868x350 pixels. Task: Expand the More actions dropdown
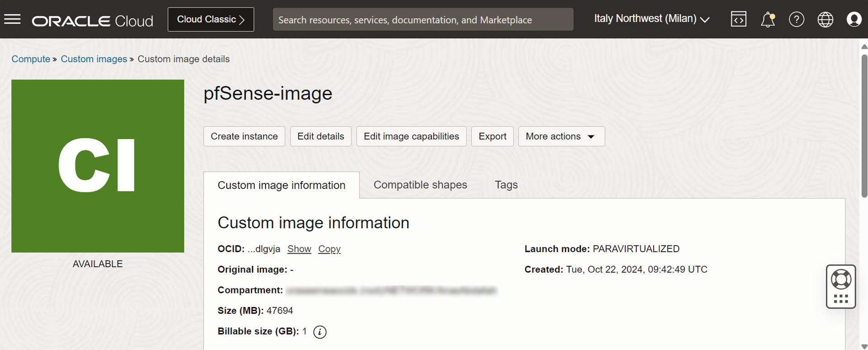pyautogui.click(x=561, y=136)
